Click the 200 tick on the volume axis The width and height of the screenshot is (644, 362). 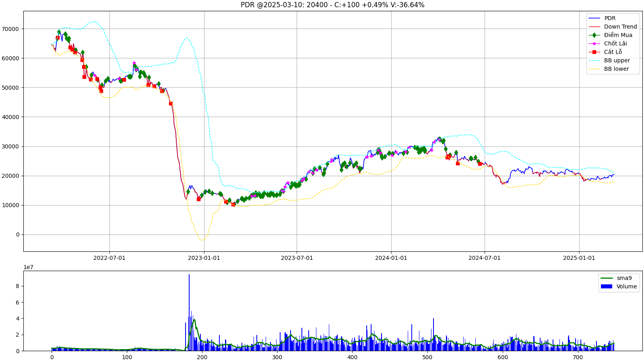(202, 357)
